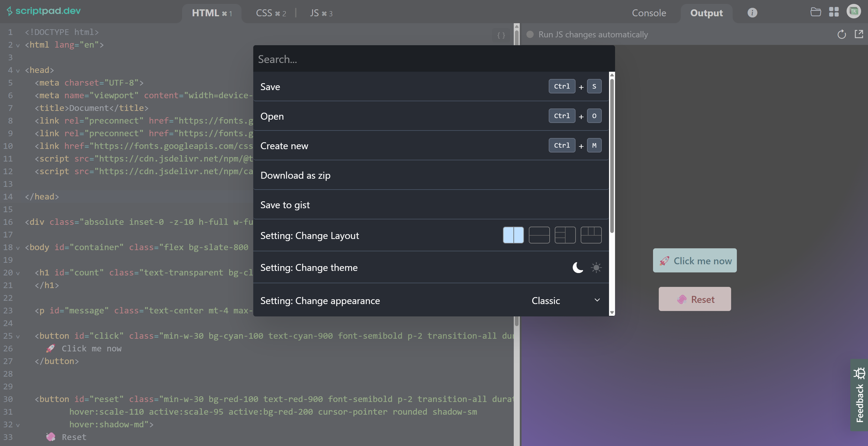Select Save to gist command

coord(431,205)
